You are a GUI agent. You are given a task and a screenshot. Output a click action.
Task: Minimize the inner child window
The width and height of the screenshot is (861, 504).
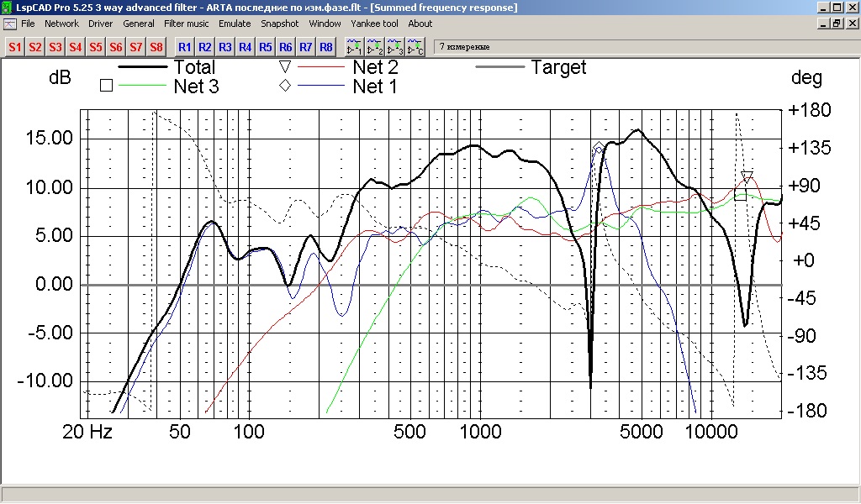point(824,24)
